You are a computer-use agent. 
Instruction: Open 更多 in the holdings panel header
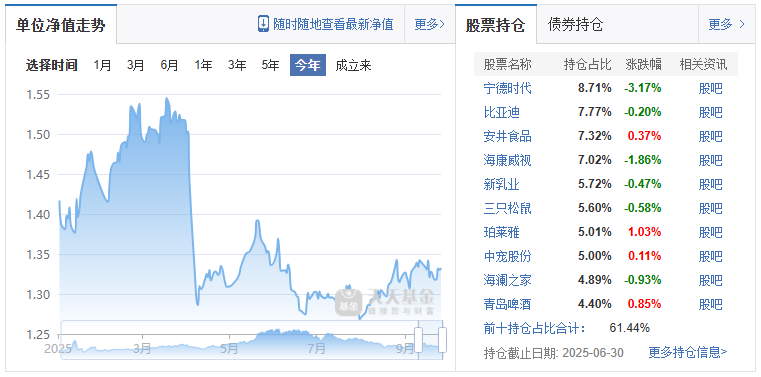pyautogui.click(x=727, y=24)
